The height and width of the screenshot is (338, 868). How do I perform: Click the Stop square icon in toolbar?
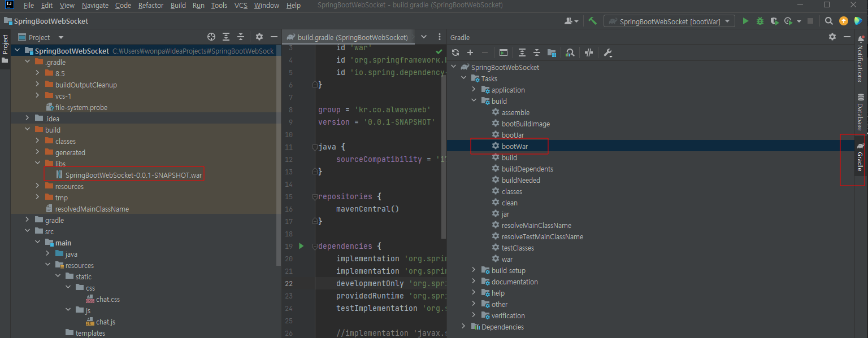click(x=810, y=21)
